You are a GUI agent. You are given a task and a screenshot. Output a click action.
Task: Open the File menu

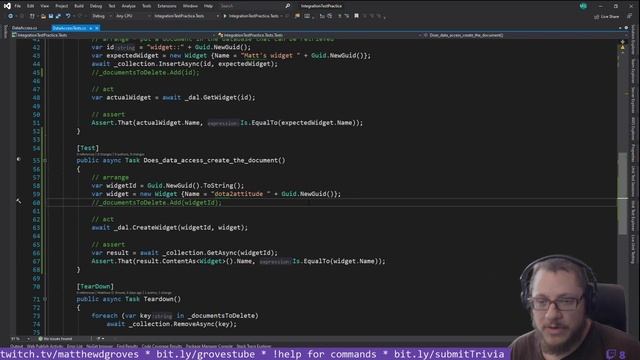click(x=18, y=6)
